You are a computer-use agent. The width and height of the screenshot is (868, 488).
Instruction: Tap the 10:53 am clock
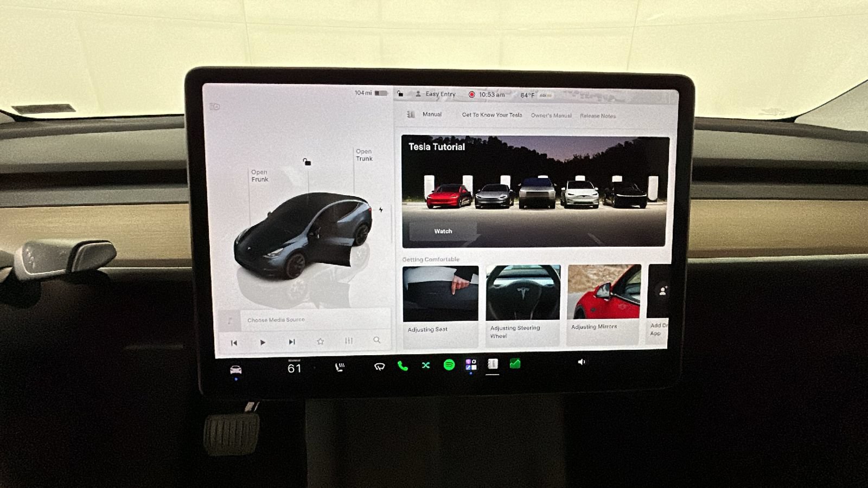[492, 94]
